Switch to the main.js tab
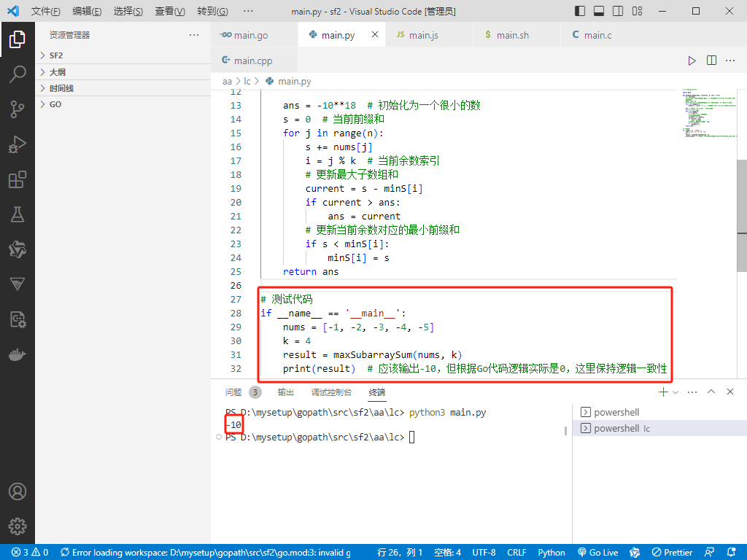Image resolution: width=747 pixels, height=560 pixels. click(x=429, y=35)
